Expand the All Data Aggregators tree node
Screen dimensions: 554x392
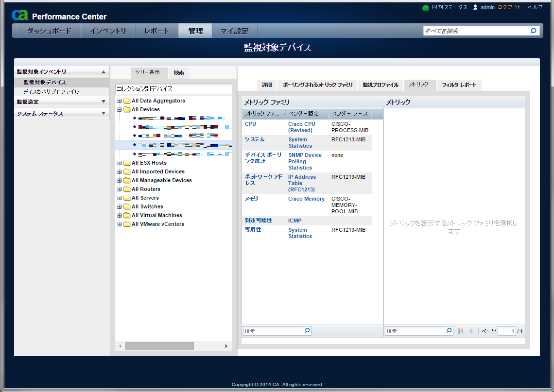[120, 101]
